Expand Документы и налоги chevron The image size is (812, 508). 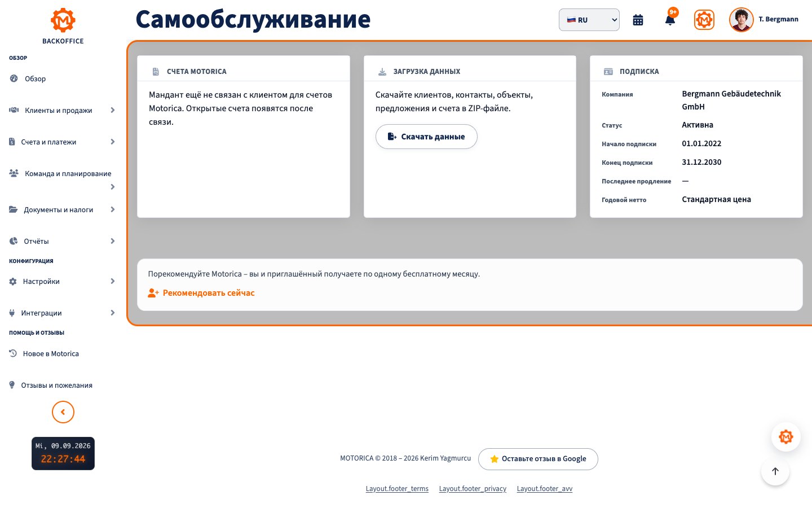pyautogui.click(x=113, y=209)
